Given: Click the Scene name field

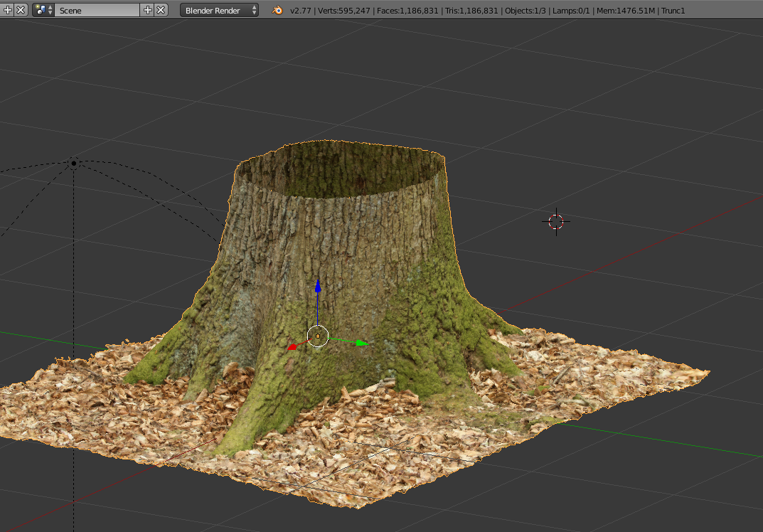Looking at the screenshot, I should 97,10.
